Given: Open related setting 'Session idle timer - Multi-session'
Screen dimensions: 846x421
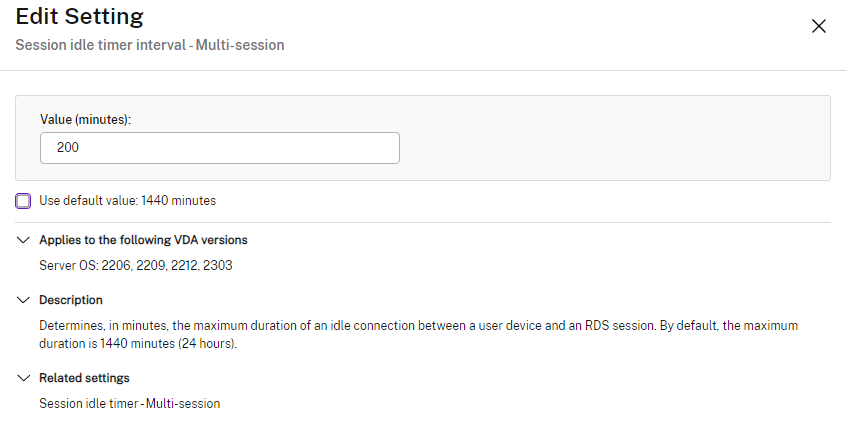Looking at the screenshot, I should pos(129,404).
